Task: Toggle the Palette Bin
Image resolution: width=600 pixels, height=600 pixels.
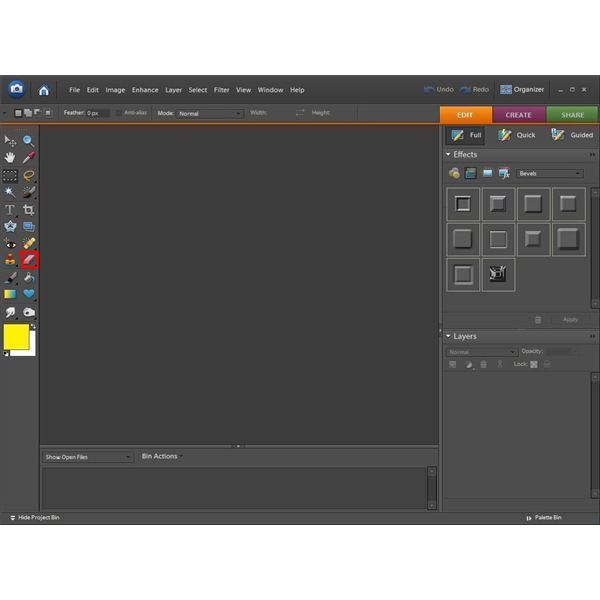Action: (x=544, y=518)
